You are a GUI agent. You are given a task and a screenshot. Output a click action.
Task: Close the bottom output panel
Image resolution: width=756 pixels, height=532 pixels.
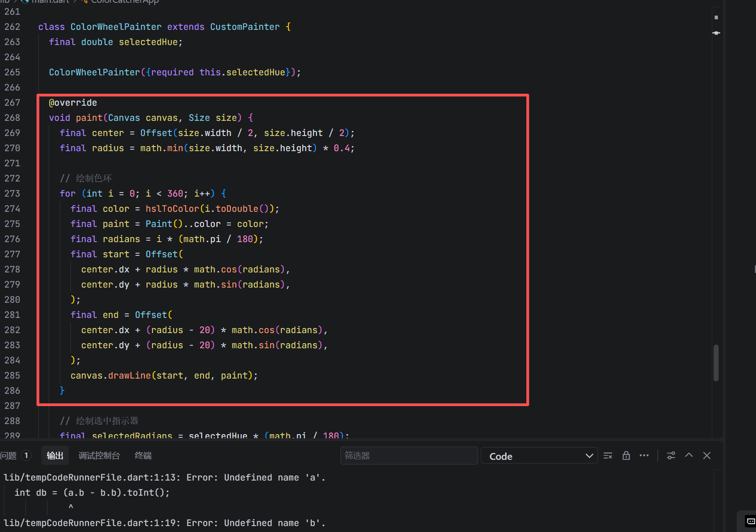707,456
